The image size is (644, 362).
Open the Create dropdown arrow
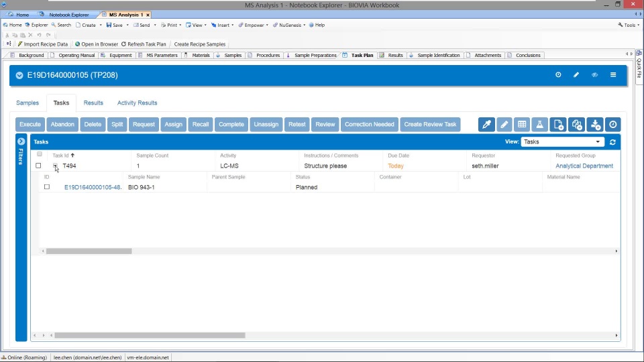(x=101, y=25)
